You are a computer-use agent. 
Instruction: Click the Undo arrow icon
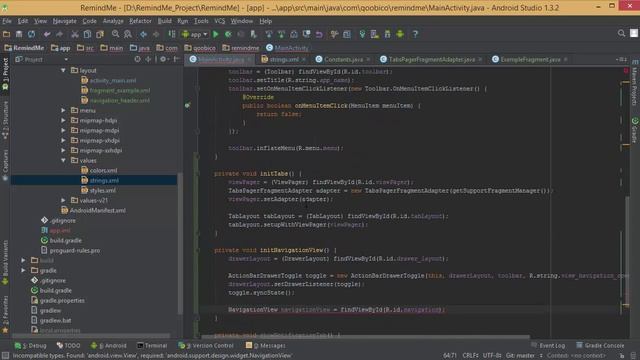(47, 34)
